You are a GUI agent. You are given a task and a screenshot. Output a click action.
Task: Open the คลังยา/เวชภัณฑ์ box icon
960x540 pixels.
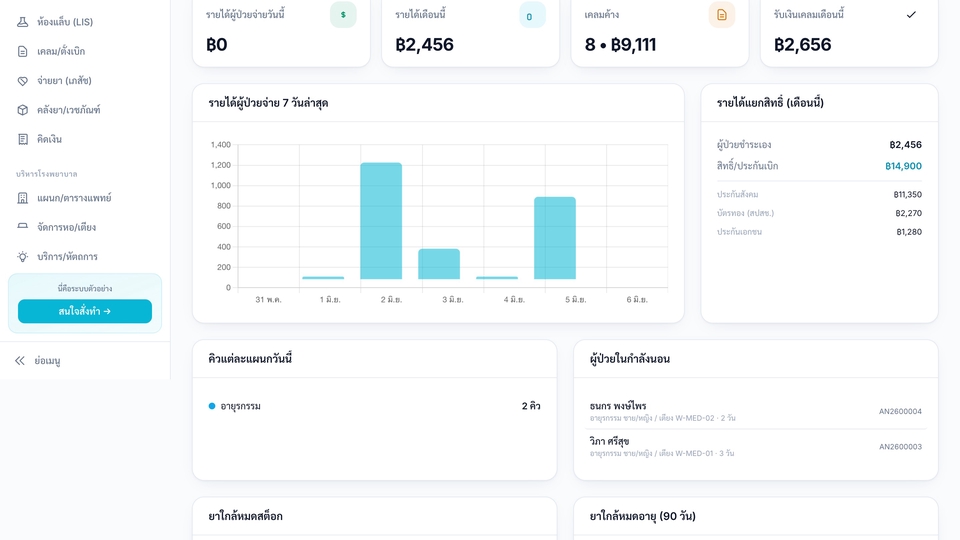pos(23,110)
